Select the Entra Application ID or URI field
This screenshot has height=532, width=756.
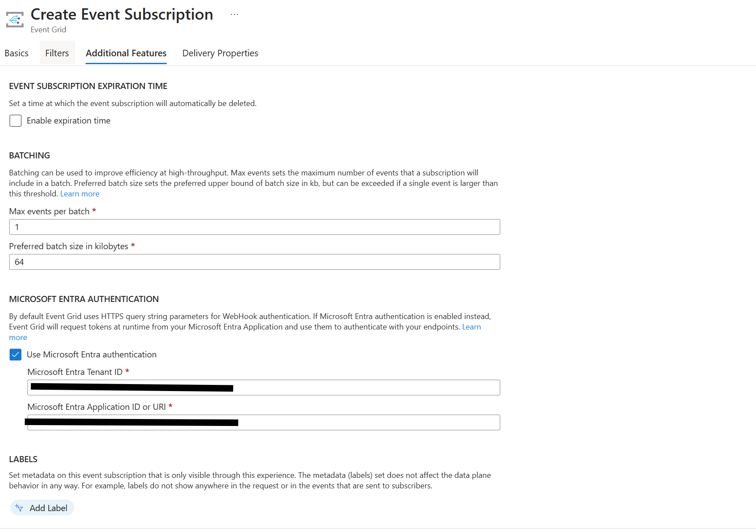point(264,422)
